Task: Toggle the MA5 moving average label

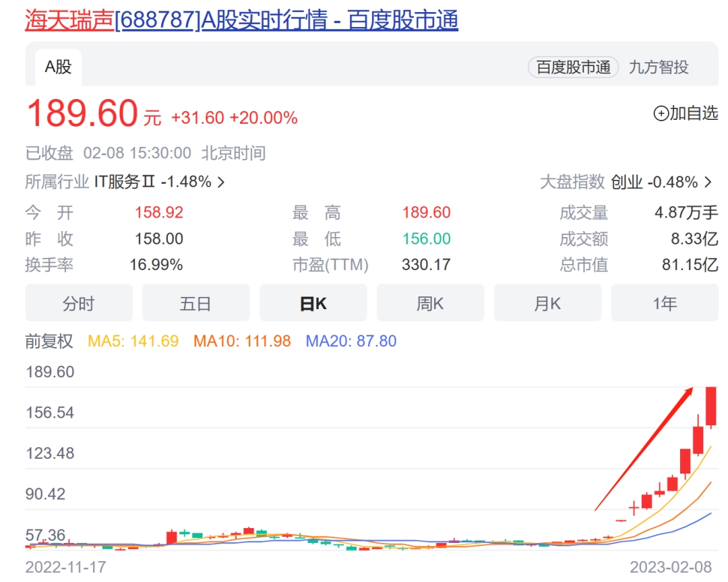Action: click(x=133, y=341)
